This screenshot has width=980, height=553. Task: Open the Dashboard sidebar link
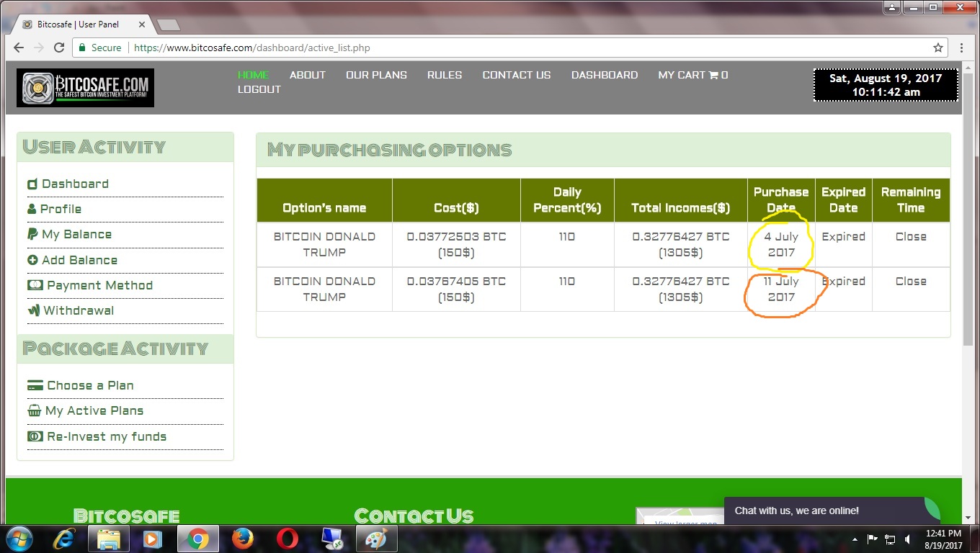coord(68,184)
